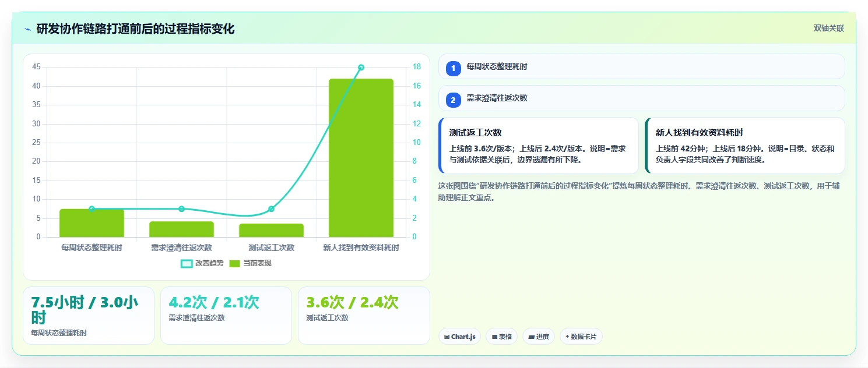Expand item 1 每周状态整理耗时
Screen dimensions: 868x368
pyautogui.click(x=641, y=66)
